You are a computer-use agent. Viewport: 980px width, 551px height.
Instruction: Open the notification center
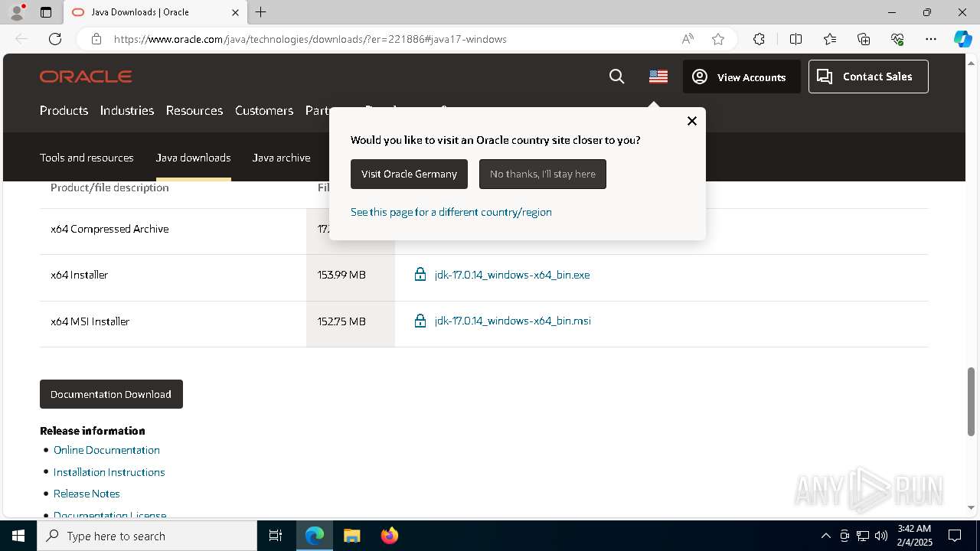click(955, 536)
